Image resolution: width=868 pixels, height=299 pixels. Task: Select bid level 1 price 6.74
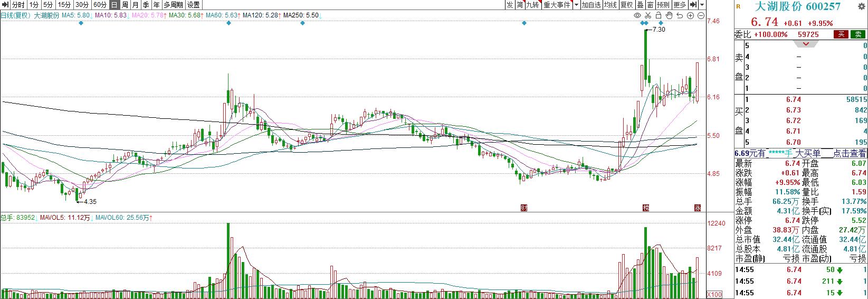pos(794,99)
